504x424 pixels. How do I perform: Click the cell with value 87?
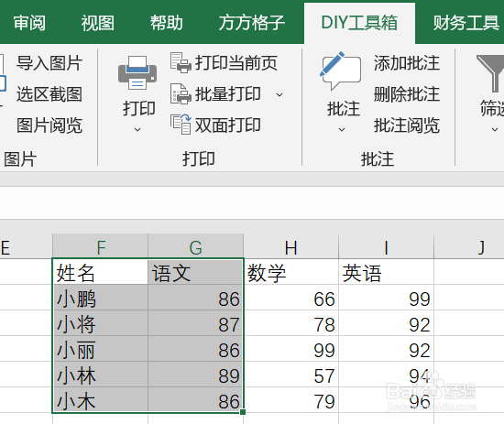tap(195, 323)
